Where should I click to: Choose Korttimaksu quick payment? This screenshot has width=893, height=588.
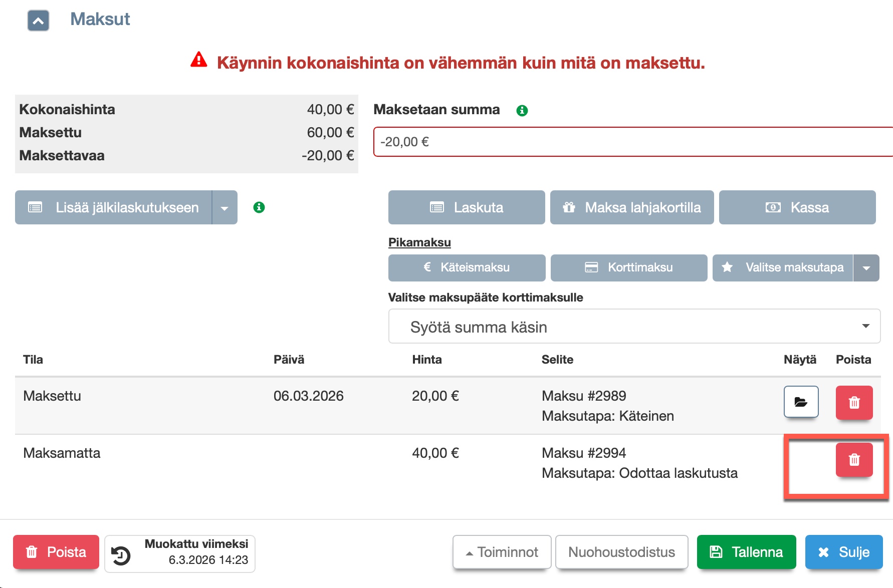coord(628,268)
